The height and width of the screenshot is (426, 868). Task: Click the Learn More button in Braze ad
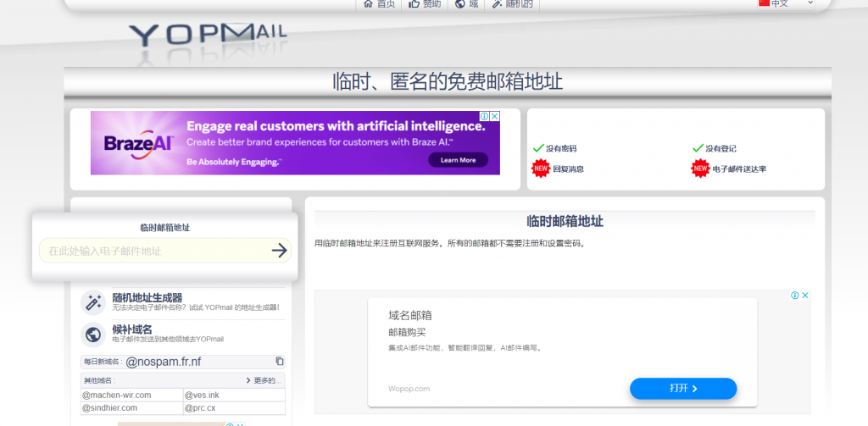pyautogui.click(x=458, y=160)
